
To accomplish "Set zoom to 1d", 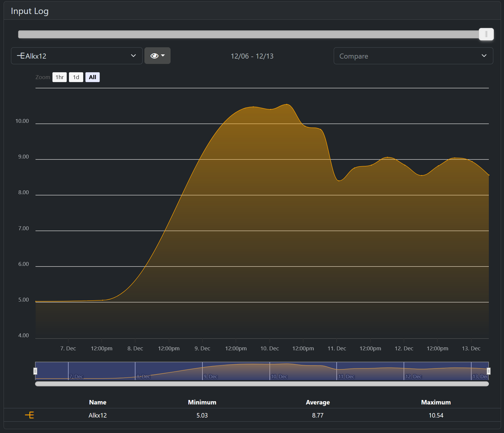I will point(76,77).
